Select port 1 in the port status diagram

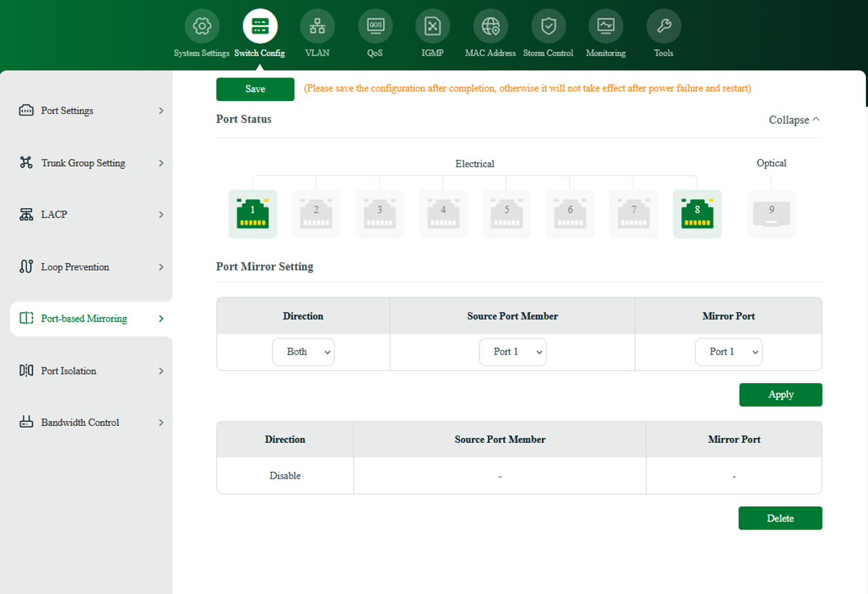coord(252,214)
